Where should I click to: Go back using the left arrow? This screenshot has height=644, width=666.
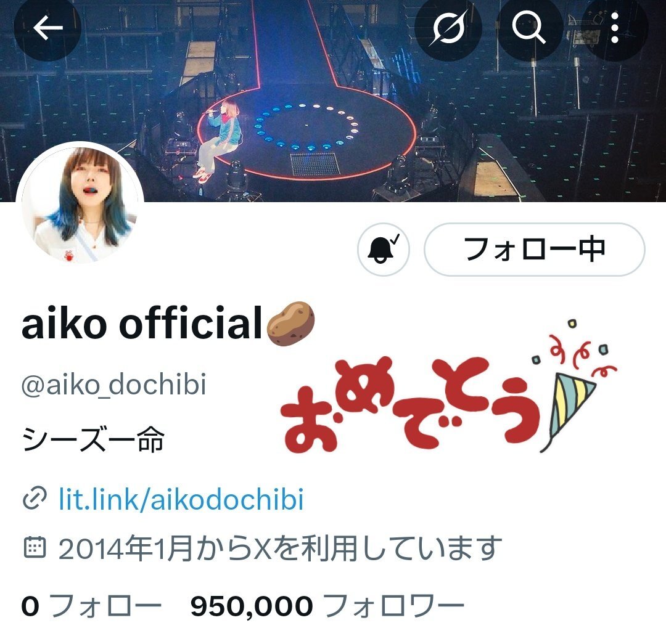point(47,28)
